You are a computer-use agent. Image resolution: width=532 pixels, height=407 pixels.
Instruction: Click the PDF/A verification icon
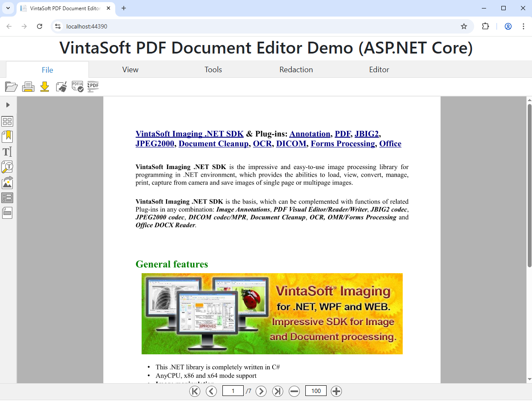(77, 87)
